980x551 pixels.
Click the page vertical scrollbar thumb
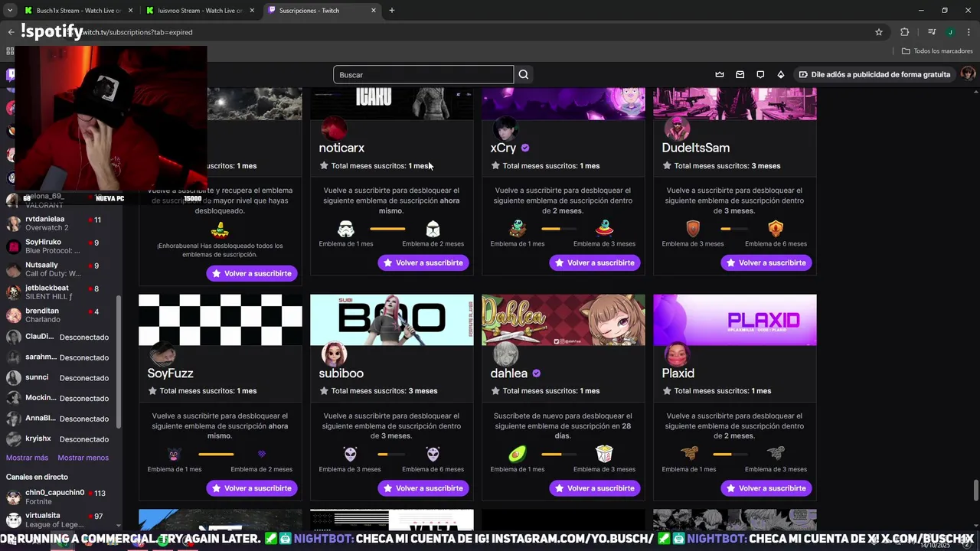pyautogui.click(x=975, y=490)
